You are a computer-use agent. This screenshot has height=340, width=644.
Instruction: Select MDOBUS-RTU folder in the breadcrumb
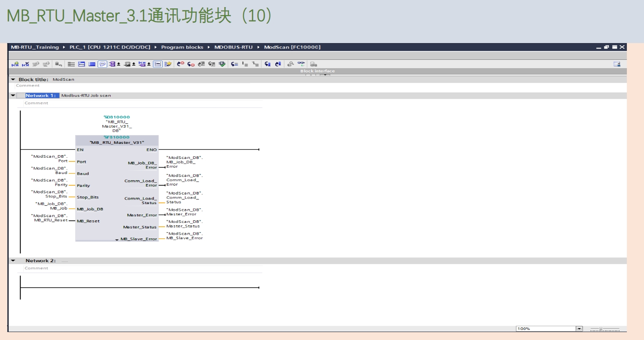[233, 47]
